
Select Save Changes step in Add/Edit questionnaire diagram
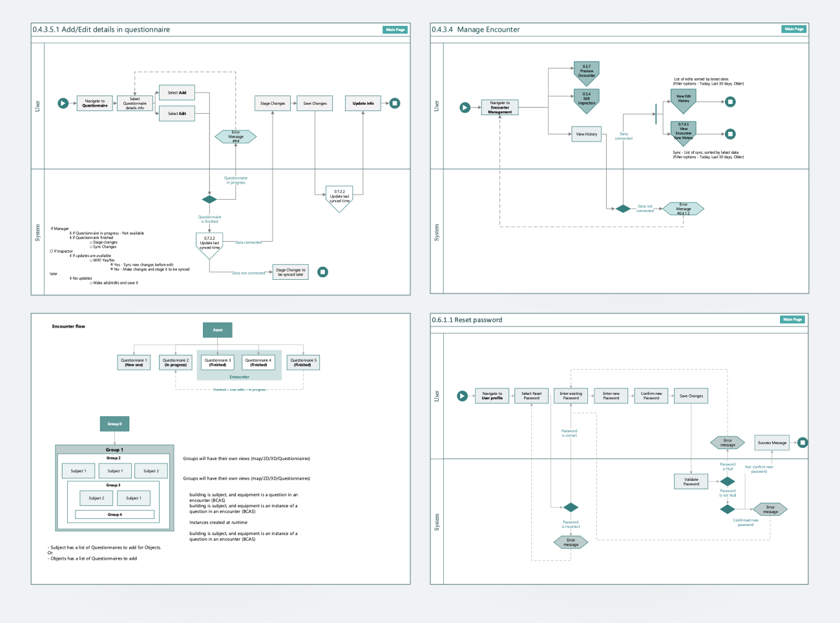[315, 103]
